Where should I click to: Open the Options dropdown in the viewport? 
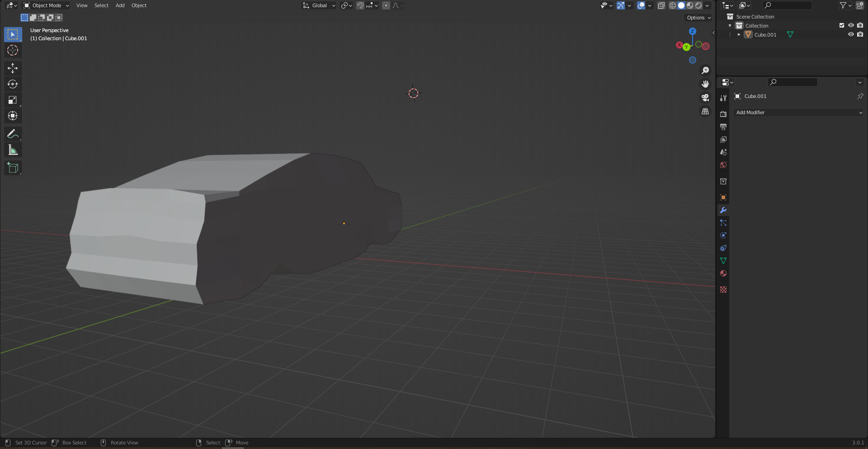click(x=699, y=18)
